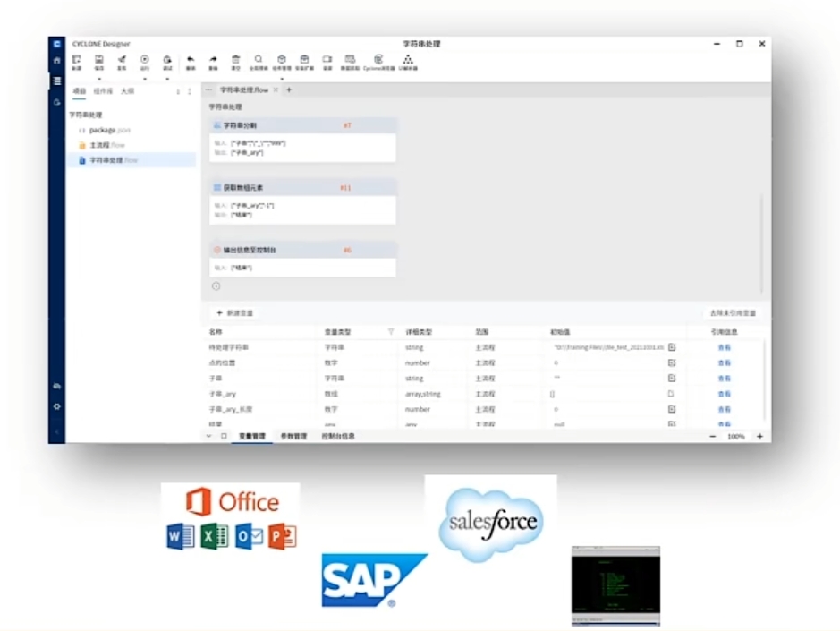Open the 控制台信息 bottom tab
840x631 pixels.
tap(338, 436)
